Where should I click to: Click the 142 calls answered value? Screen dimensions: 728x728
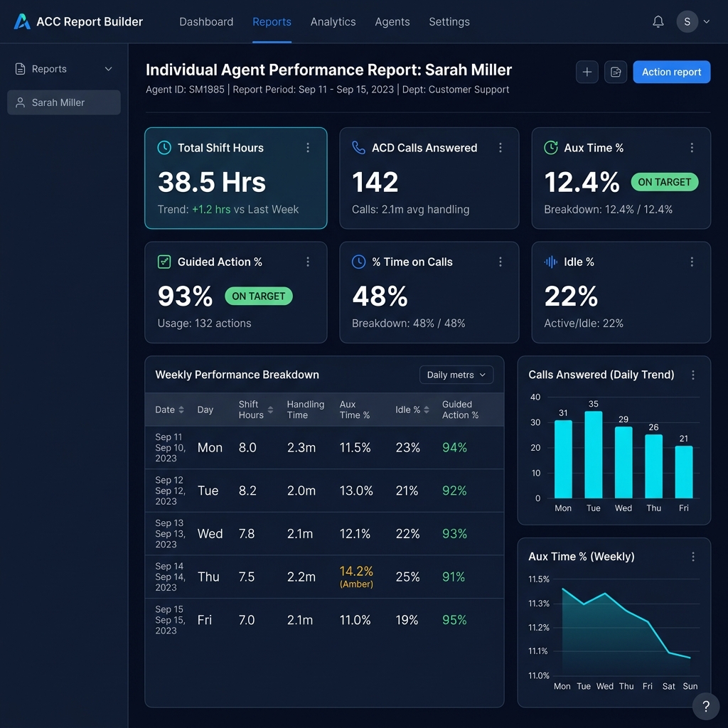coord(375,182)
